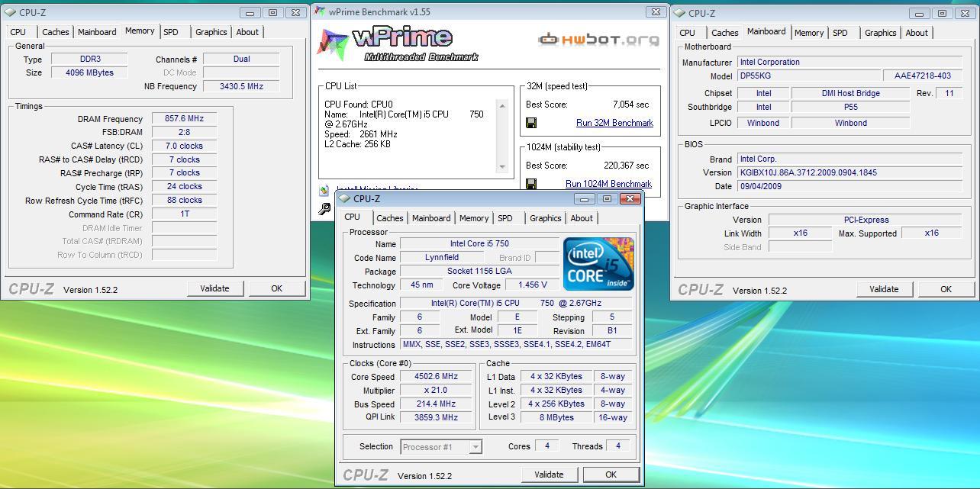The height and width of the screenshot is (489, 980).
Task: Click Validate in the front CPU-Z window
Action: (x=549, y=475)
